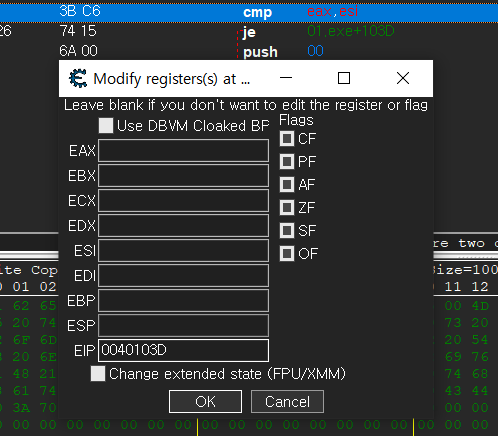Viewport: 498px width, 436px height.
Task: Maximize the Modify registers dialog
Action: pyautogui.click(x=344, y=78)
